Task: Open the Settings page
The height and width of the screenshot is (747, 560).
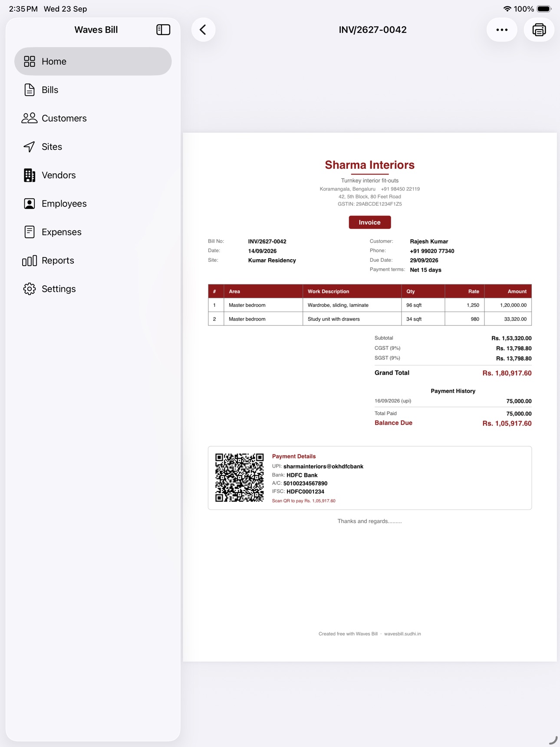Action: point(93,289)
